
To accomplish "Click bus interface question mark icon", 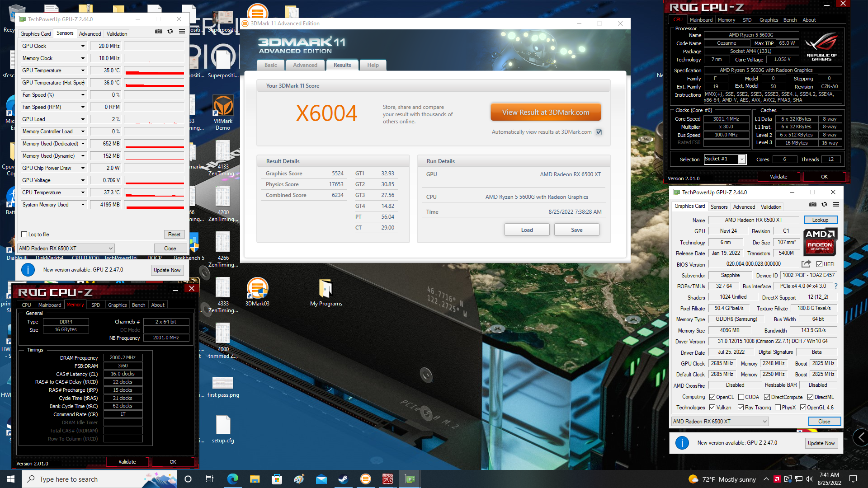I will [x=836, y=286].
